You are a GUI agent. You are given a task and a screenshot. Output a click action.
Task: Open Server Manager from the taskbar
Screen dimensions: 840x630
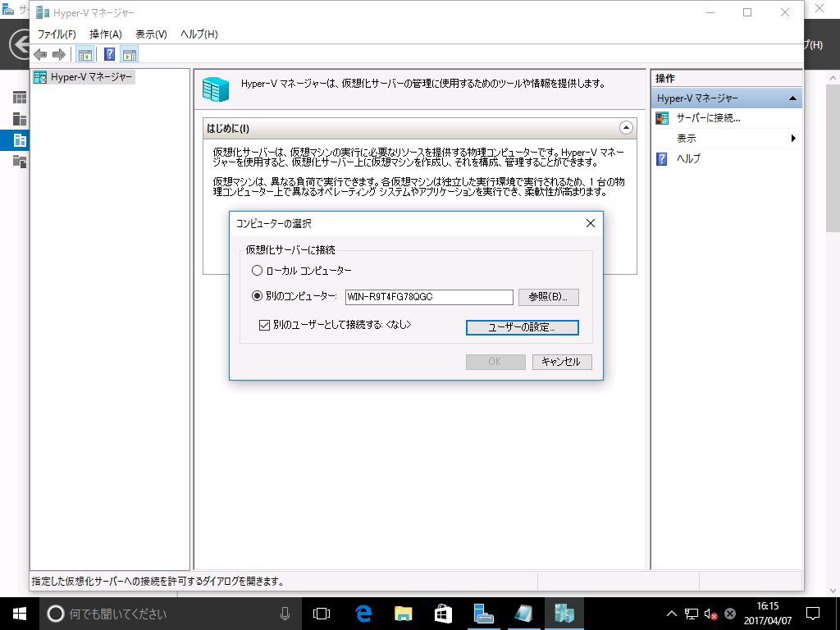click(483, 613)
